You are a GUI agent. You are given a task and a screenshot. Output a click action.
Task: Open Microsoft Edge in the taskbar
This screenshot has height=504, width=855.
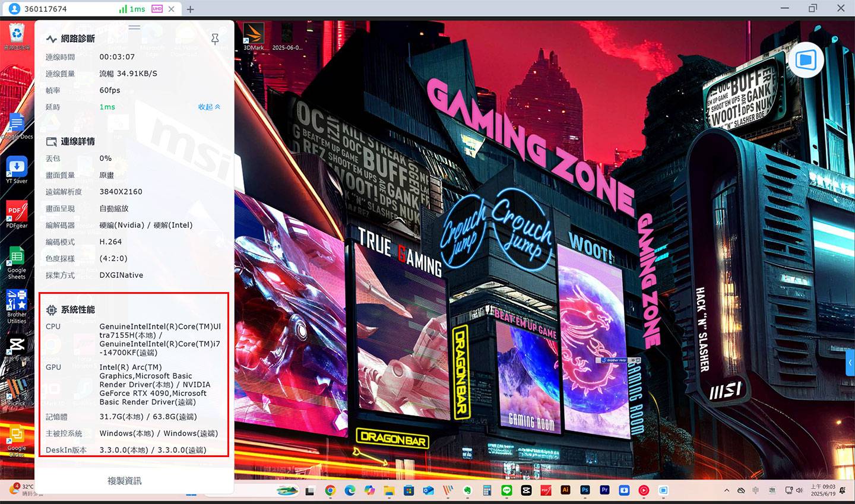pyautogui.click(x=350, y=490)
